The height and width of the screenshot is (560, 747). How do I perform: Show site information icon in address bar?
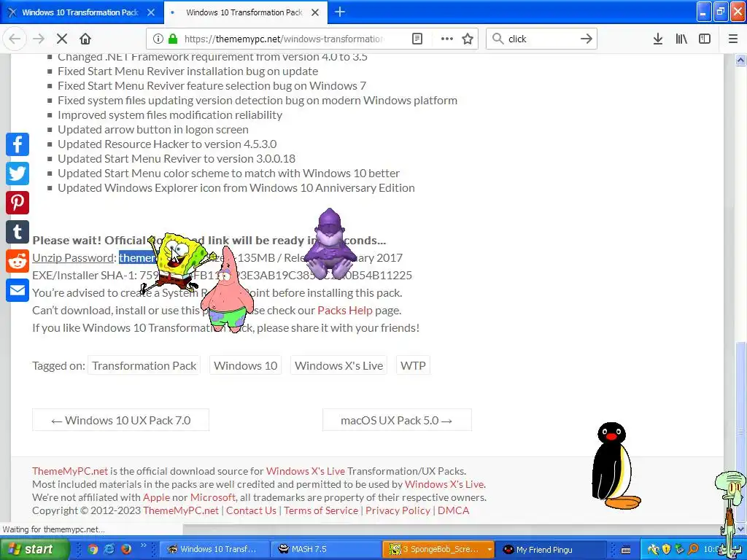click(x=158, y=39)
